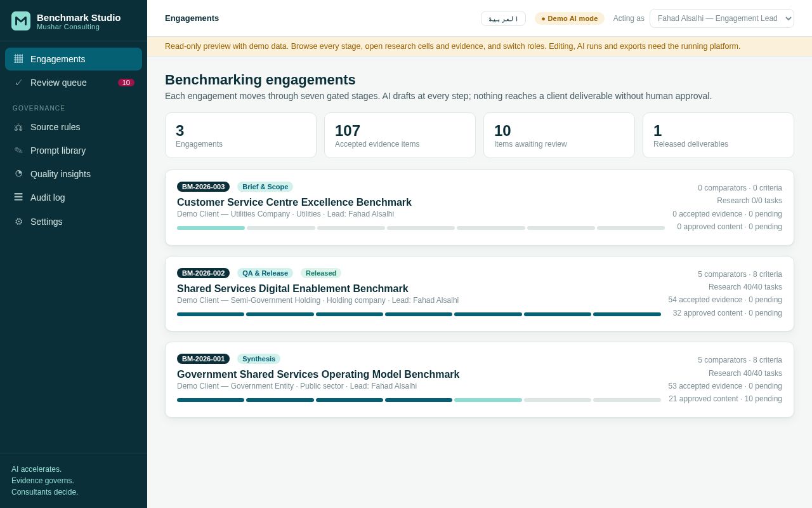Click the Engagements grid icon in sidebar
The height and width of the screenshot is (508, 812).
[18, 58]
